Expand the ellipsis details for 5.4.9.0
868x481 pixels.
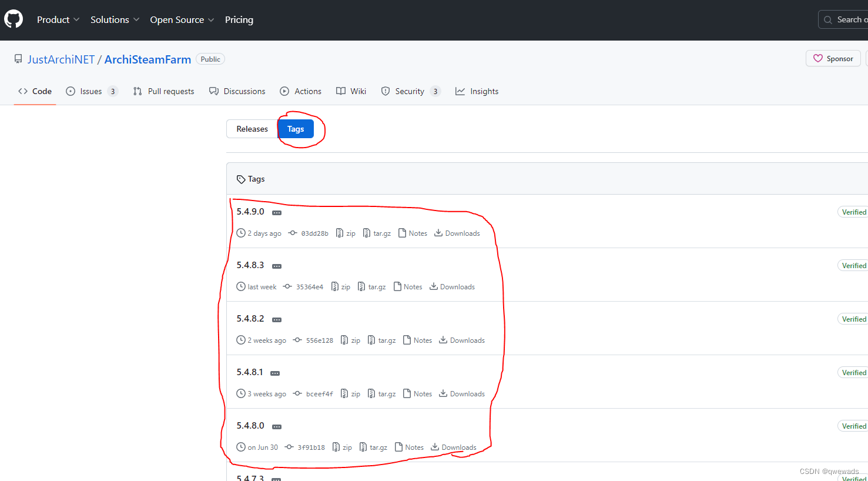click(x=277, y=213)
